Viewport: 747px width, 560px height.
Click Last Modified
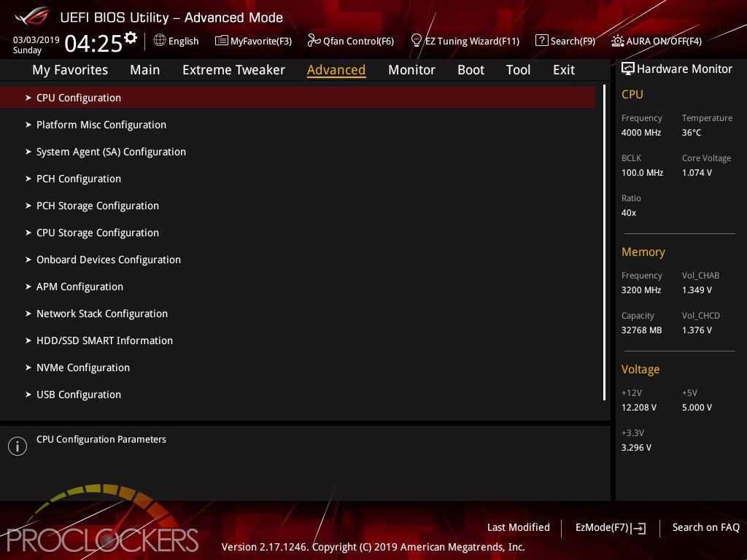point(519,528)
